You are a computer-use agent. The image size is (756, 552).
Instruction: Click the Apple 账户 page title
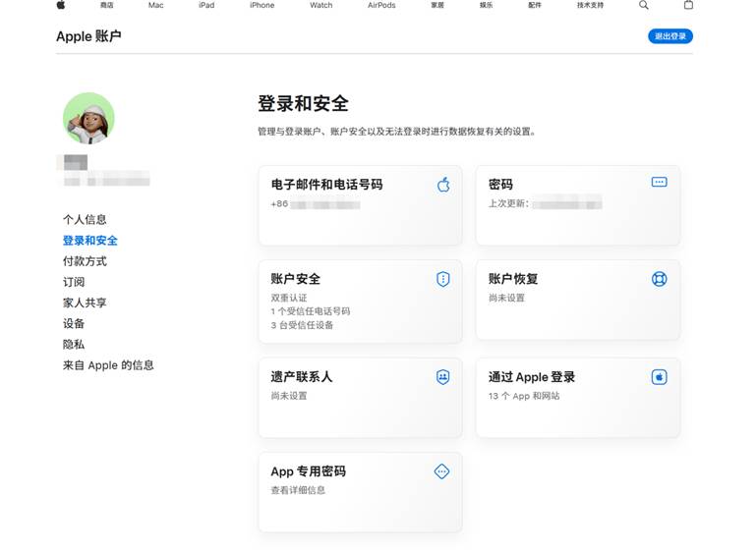coord(88,36)
